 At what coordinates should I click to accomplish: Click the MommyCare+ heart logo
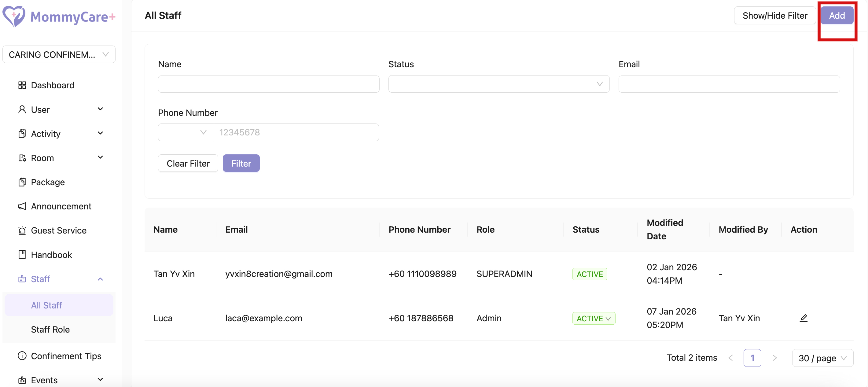click(x=14, y=16)
